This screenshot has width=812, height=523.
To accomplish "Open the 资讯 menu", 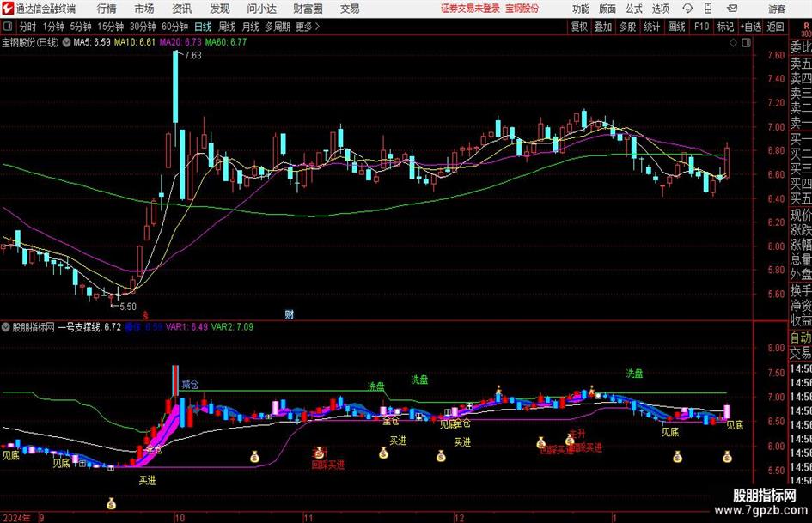I will coord(182,9).
